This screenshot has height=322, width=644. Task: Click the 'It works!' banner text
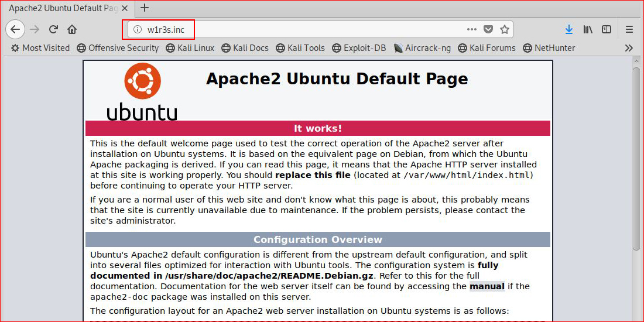317,128
